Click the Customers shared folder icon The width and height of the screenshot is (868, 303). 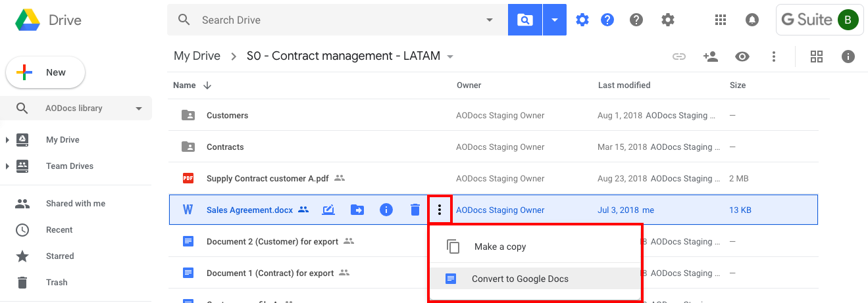tap(188, 115)
